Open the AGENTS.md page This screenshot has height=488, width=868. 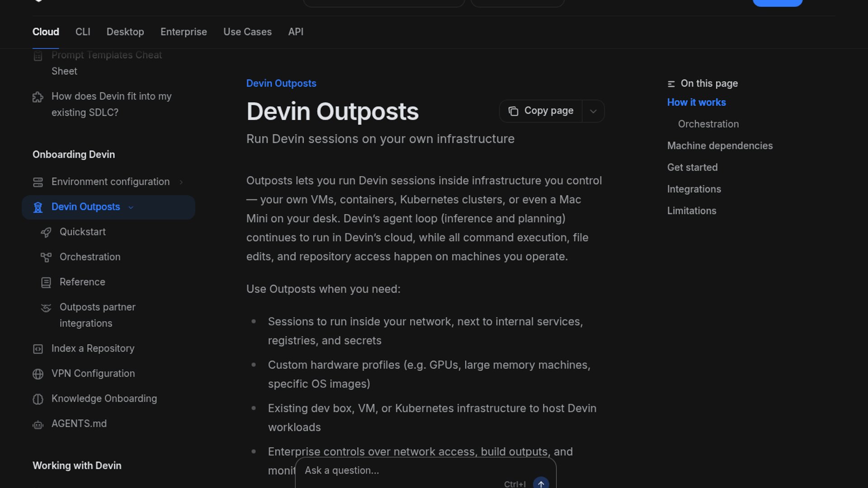tap(79, 424)
